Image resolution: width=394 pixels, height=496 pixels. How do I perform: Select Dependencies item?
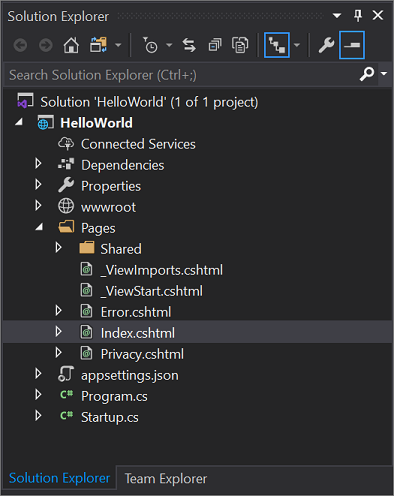pyautogui.click(x=123, y=165)
